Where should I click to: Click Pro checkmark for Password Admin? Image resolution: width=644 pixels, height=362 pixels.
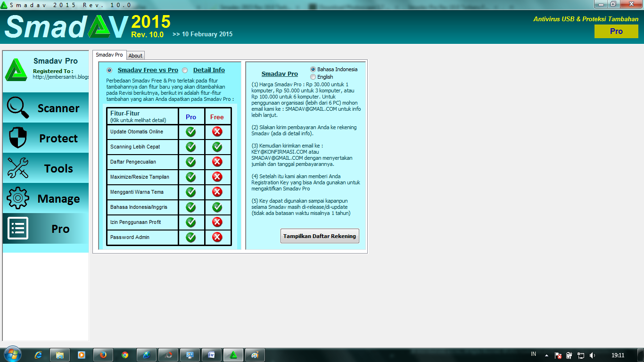point(191,237)
